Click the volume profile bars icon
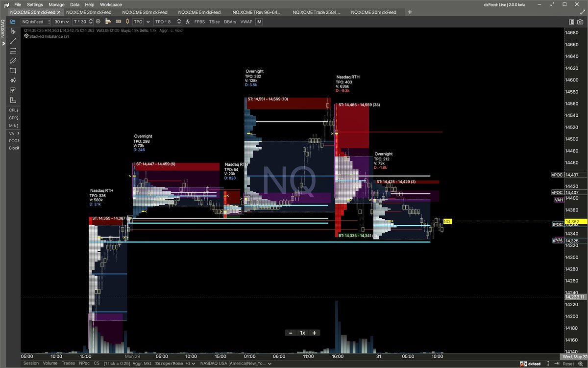Viewport: 588px width, 368px height. click(x=108, y=22)
